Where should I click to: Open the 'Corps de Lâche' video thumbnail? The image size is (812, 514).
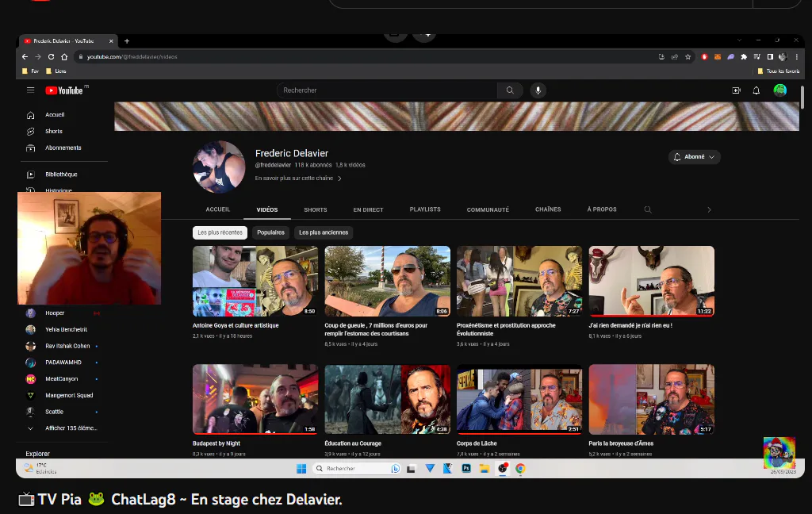coord(519,399)
